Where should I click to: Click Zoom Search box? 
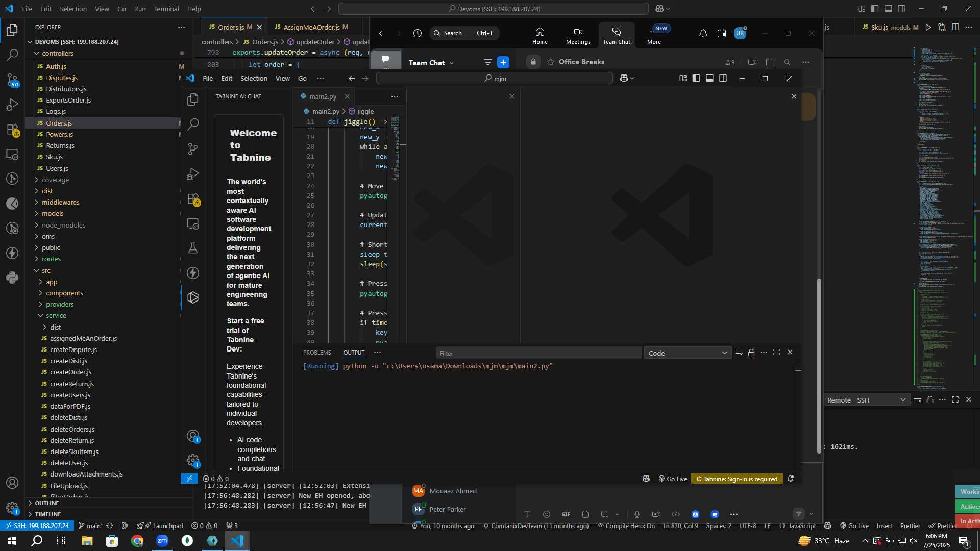point(464,33)
